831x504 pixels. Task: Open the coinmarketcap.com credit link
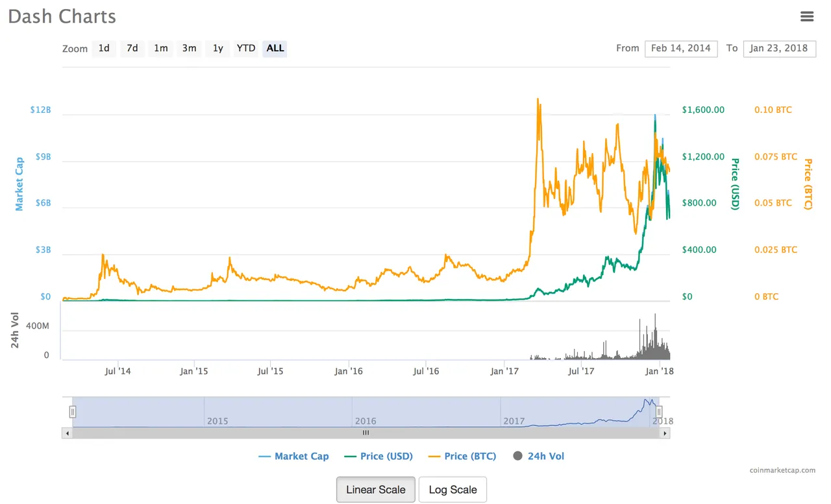pyautogui.click(x=782, y=470)
